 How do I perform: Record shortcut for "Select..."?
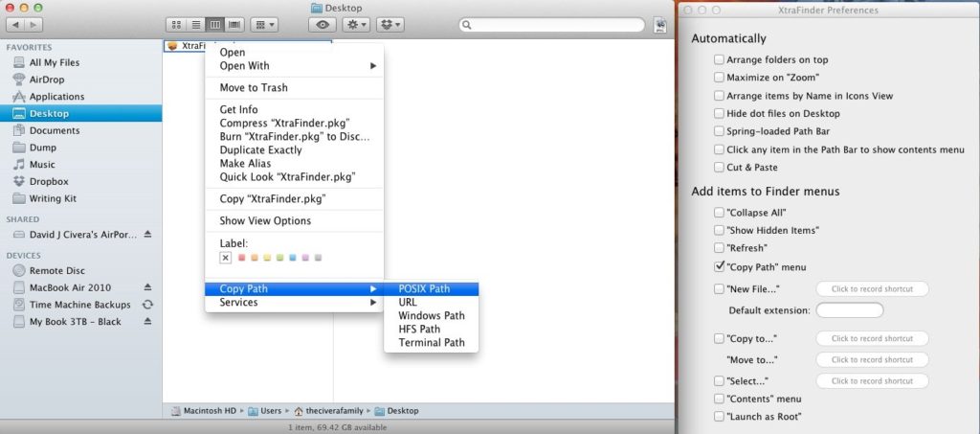pos(872,381)
